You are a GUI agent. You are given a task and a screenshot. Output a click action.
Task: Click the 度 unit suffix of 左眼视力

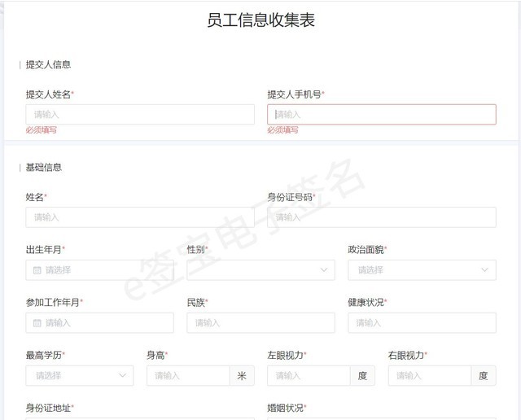pyautogui.click(x=362, y=375)
